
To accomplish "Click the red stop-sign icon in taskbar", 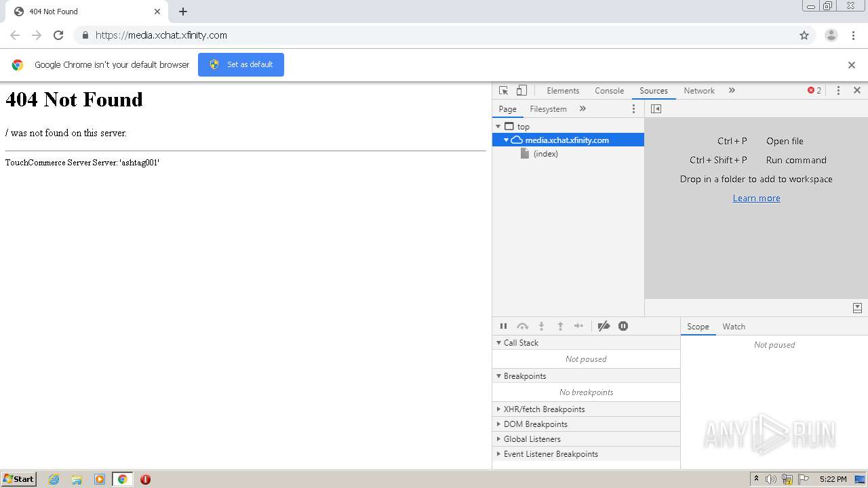I will tap(145, 479).
